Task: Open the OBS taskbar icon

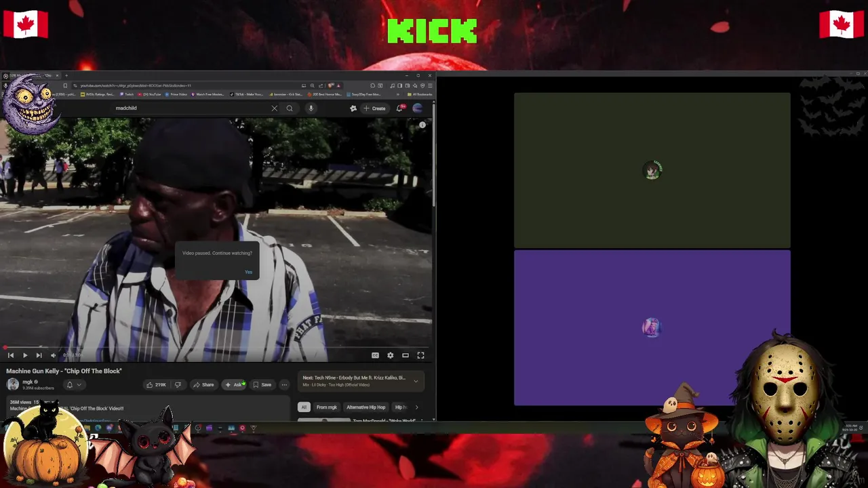Action: [x=198, y=428]
